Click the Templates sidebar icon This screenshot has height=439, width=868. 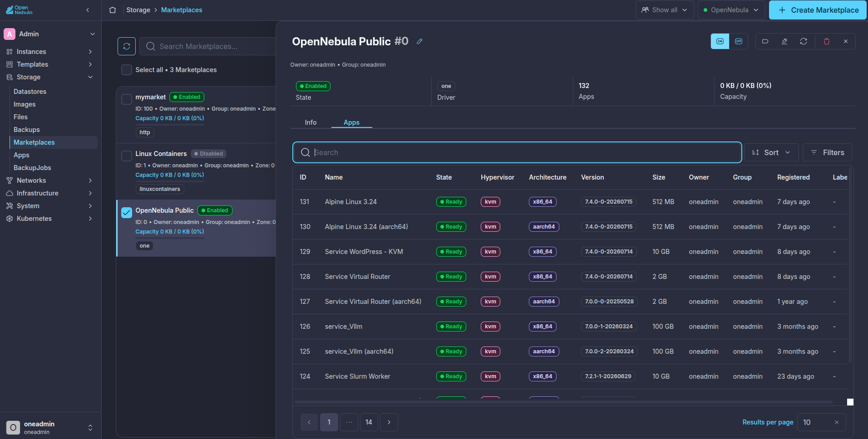click(10, 64)
